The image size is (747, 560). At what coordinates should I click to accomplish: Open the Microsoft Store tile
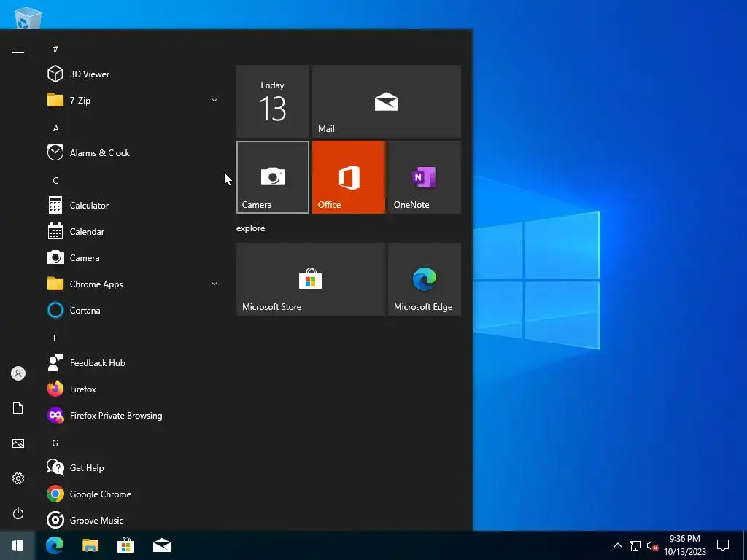tap(311, 279)
